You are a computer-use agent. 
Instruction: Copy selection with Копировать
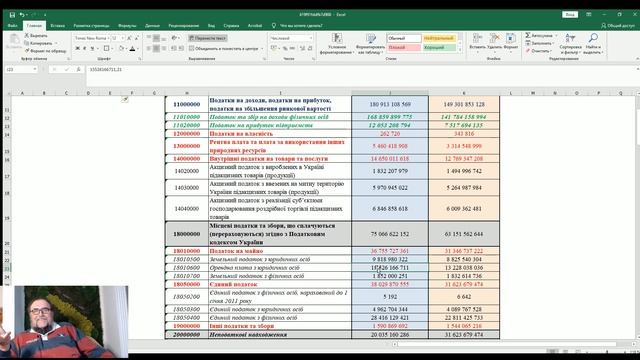click(x=39, y=43)
